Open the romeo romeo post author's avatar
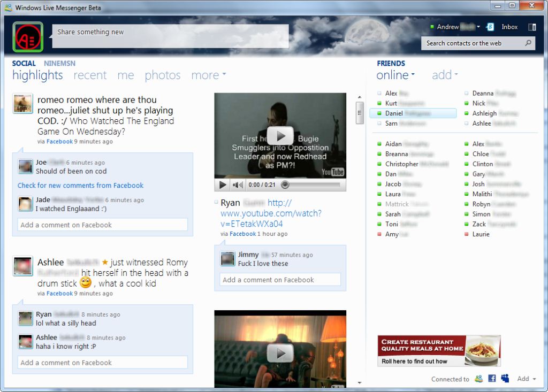 (22, 104)
